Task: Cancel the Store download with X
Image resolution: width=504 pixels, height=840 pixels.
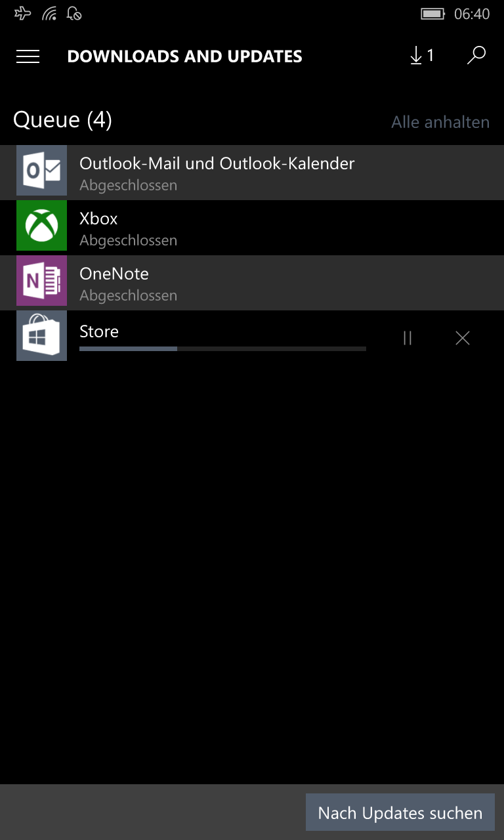Action: click(463, 338)
